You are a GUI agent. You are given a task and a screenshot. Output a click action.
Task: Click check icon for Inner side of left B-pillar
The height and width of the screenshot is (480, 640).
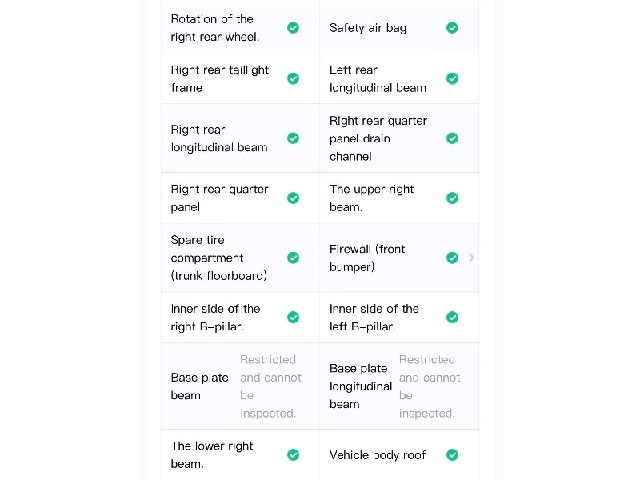[452, 317]
